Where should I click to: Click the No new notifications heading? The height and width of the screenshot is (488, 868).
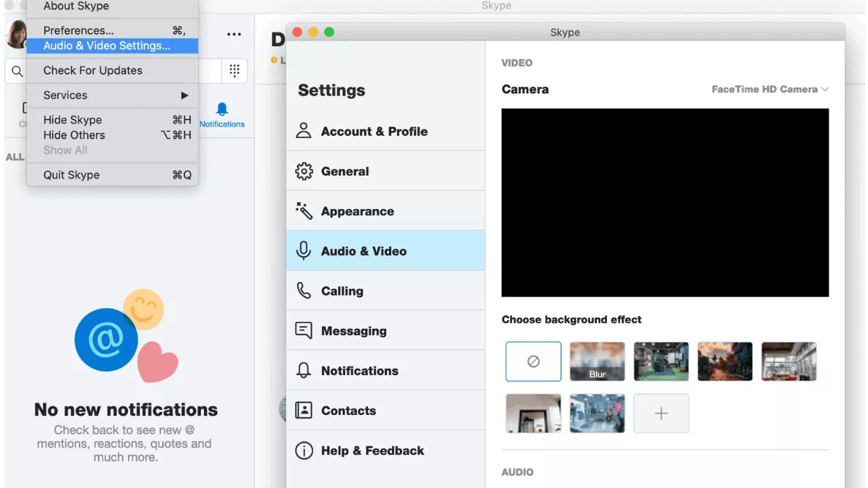126,410
